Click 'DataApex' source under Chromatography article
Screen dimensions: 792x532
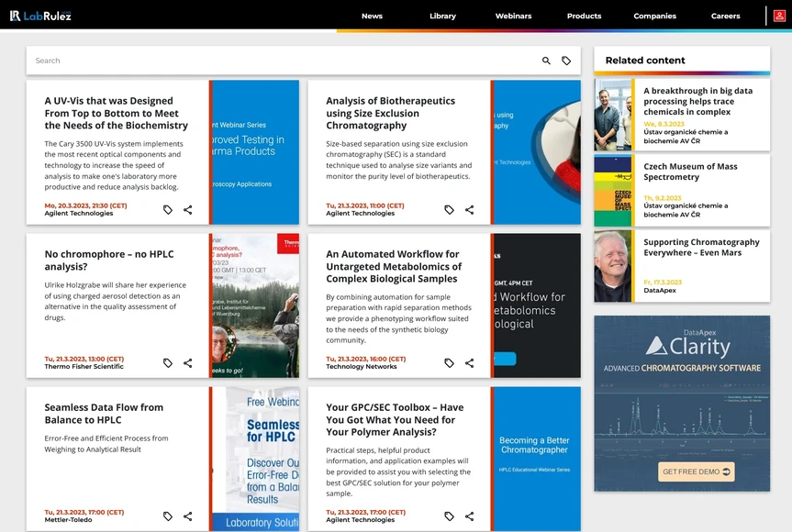(x=660, y=290)
